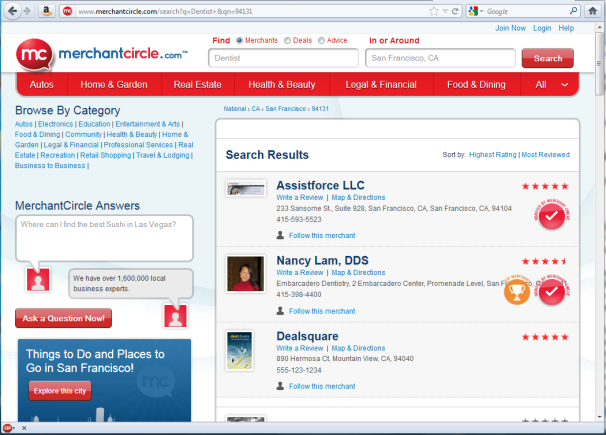Click the browser back arrow button

click(x=12, y=11)
